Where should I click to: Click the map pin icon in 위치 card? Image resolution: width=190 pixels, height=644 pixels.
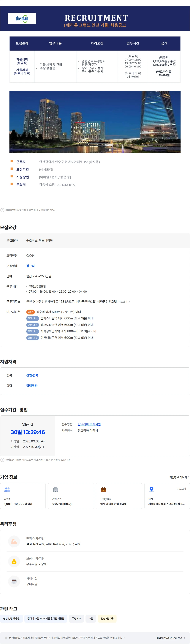(151, 489)
